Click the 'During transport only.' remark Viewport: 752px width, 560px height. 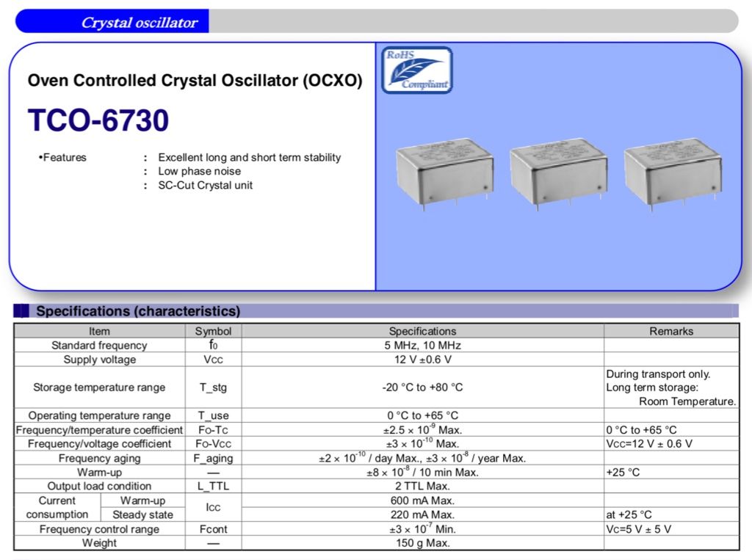(x=658, y=374)
